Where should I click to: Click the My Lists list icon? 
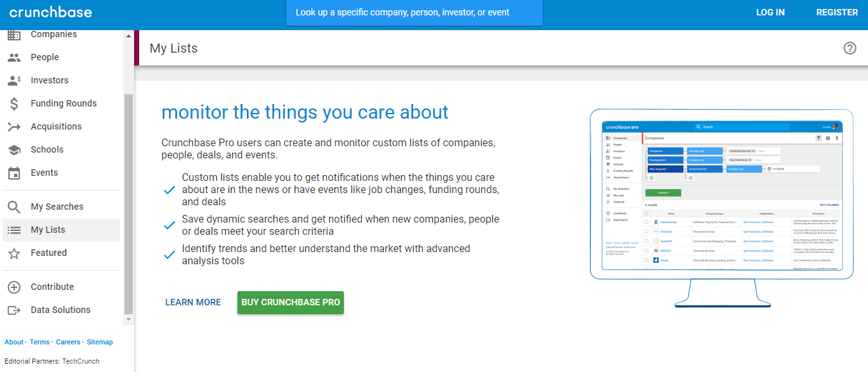[14, 230]
